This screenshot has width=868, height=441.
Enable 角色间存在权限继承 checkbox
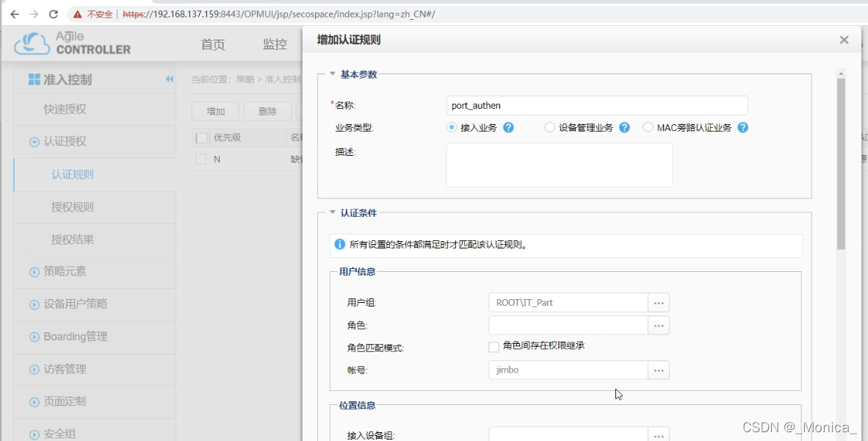493,347
